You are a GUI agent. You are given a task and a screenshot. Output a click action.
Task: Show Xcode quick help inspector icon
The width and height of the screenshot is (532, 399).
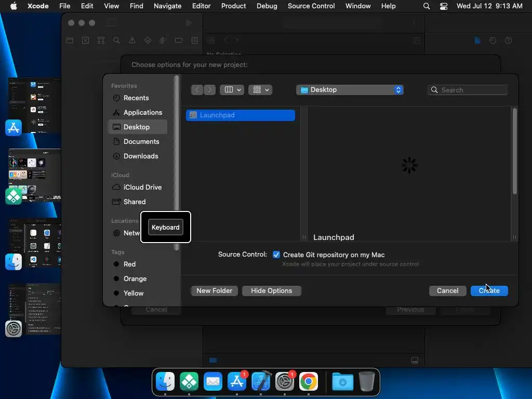508,41
